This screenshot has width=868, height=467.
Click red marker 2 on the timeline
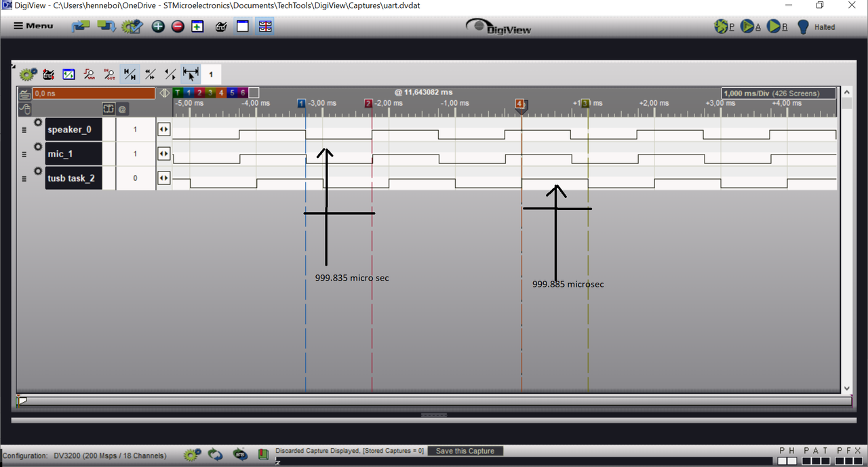click(368, 104)
